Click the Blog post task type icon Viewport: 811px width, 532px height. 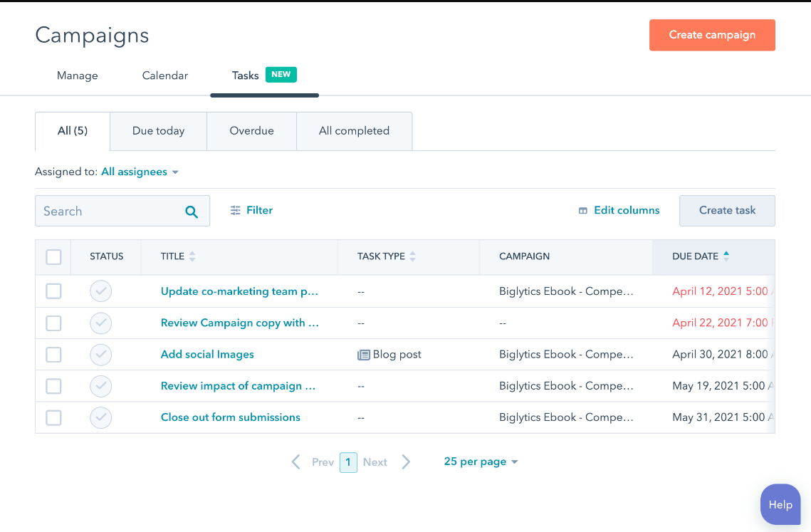click(x=364, y=354)
